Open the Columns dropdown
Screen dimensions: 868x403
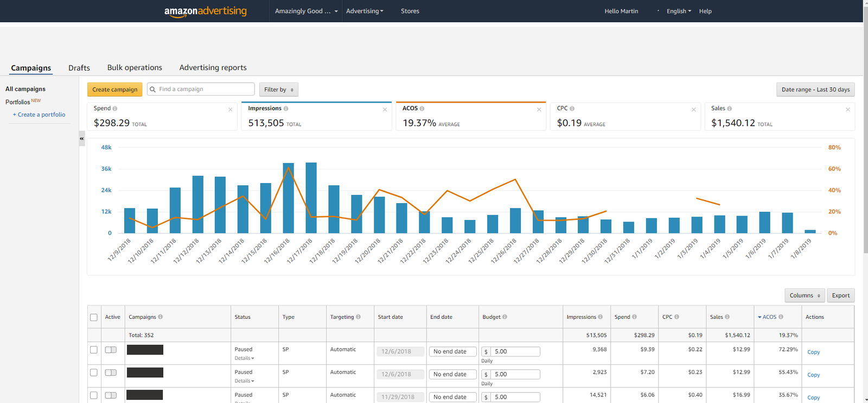coord(804,295)
